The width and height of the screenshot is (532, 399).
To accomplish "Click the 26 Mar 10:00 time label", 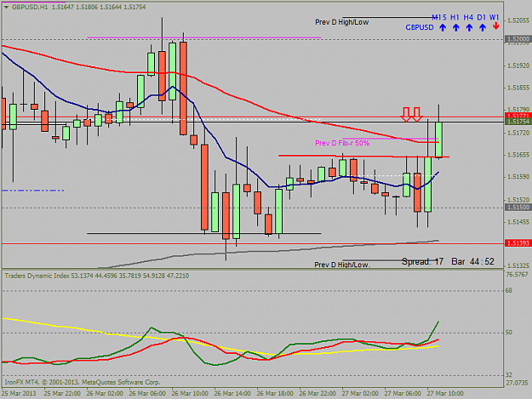I will pyautogui.click(x=190, y=393).
